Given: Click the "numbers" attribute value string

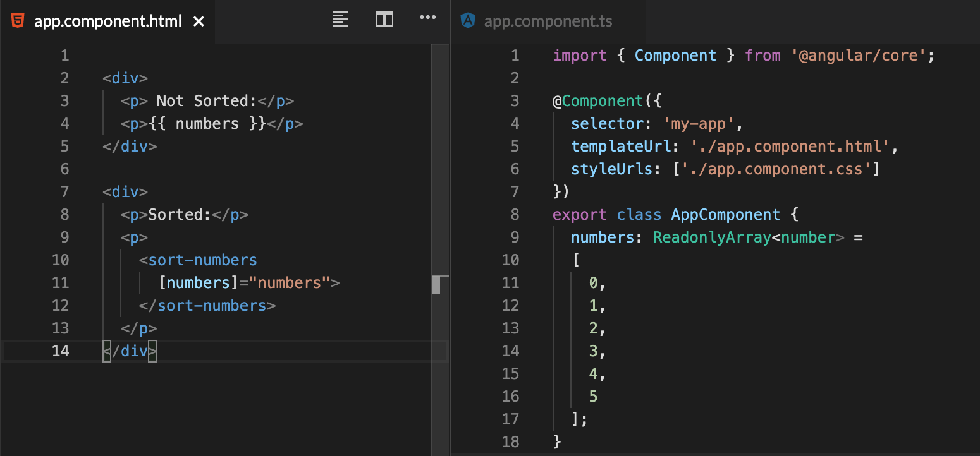Looking at the screenshot, I should (290, 283).
